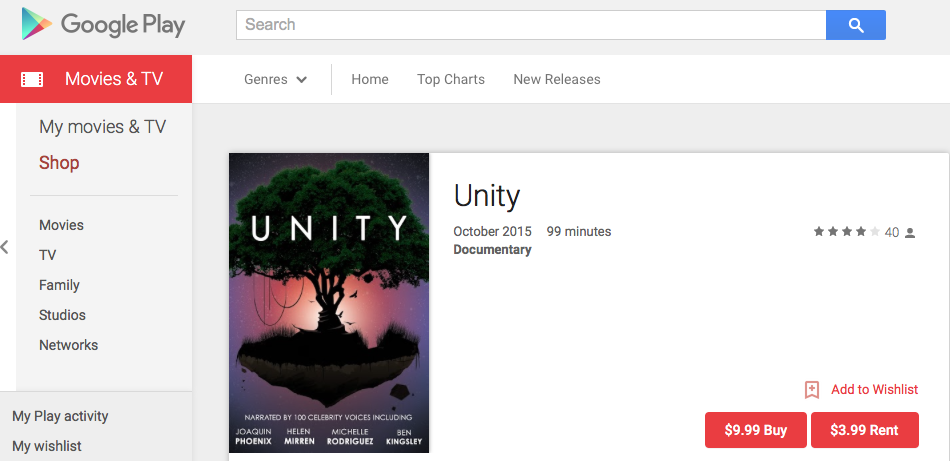Focus the Search input field

point(531,25)
